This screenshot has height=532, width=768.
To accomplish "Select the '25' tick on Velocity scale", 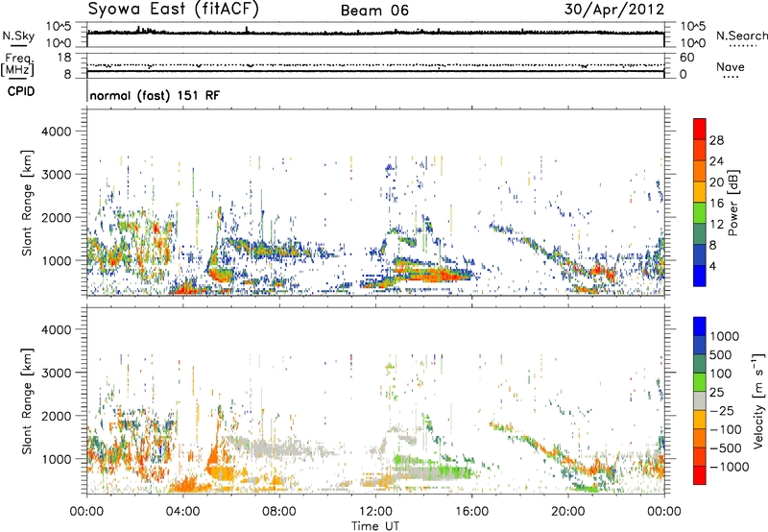I will coord(717,392).
